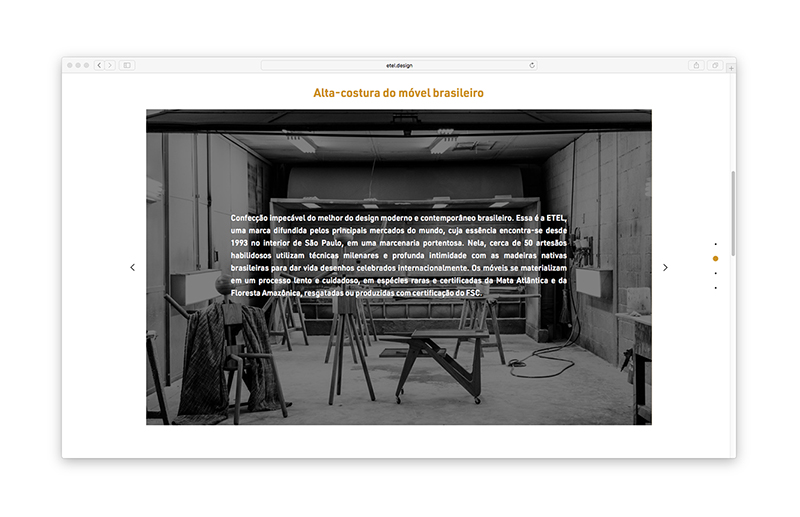Image resolution: width=800 pixels, height=517 pixels.
Task: Jump to the fourth section dot
Action: (715, 288)
